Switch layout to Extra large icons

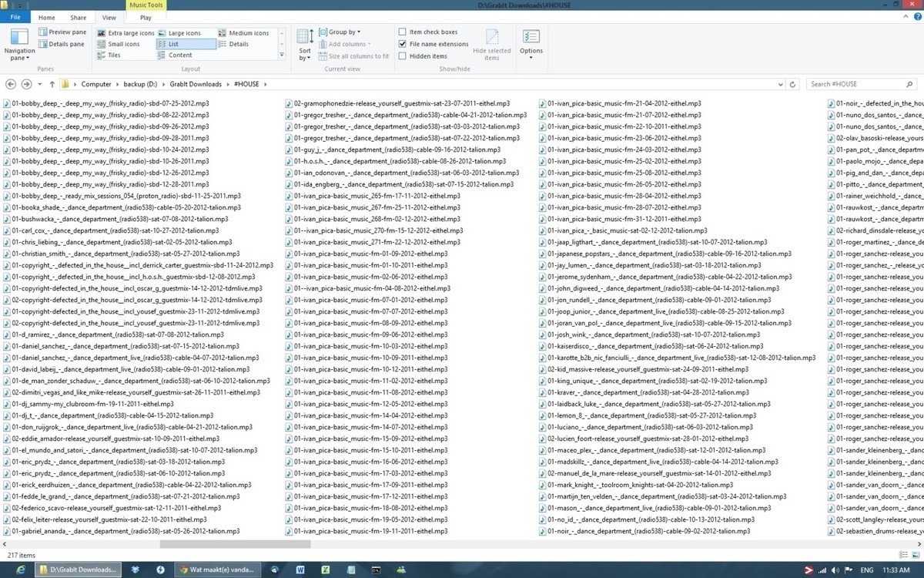pyautogui.click(x=126, y=33)
